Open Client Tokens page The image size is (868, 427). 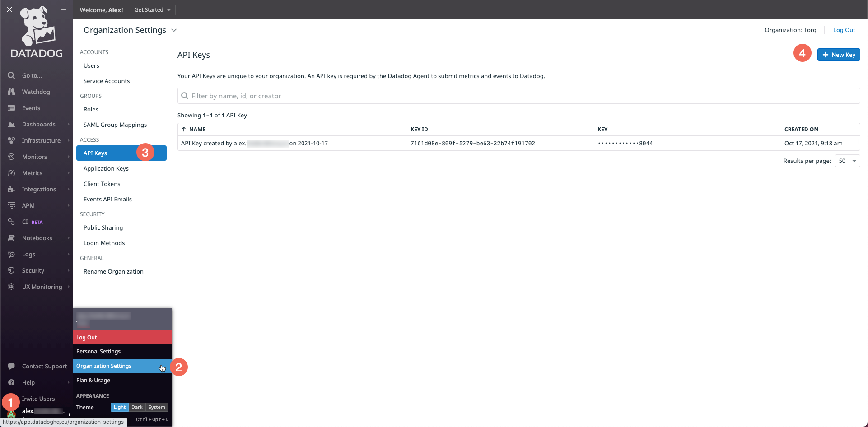tap(102, 184)
